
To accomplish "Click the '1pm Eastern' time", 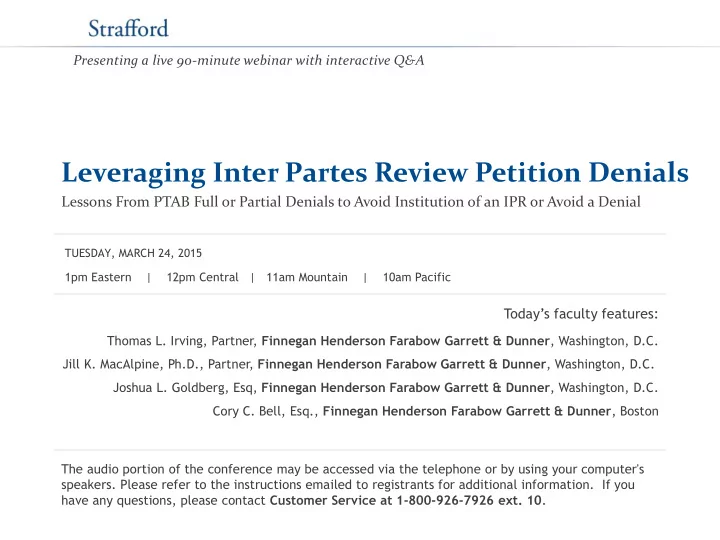I will click(98, 277).
